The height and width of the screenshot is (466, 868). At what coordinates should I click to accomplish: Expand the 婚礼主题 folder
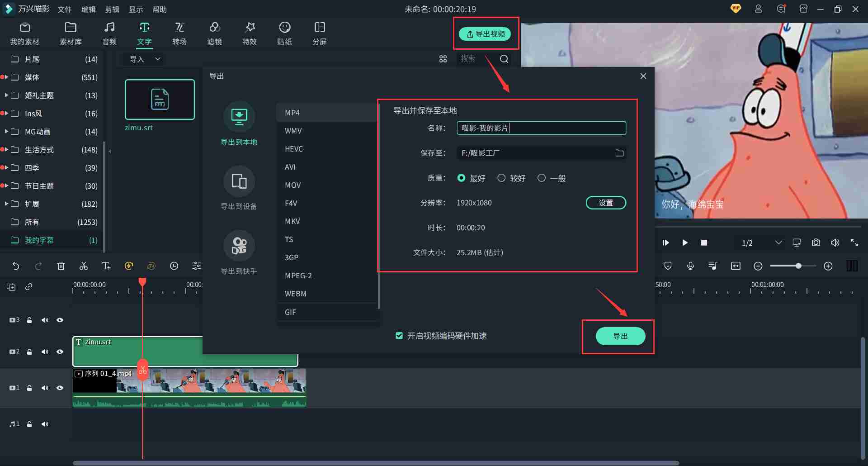[6, 95]
